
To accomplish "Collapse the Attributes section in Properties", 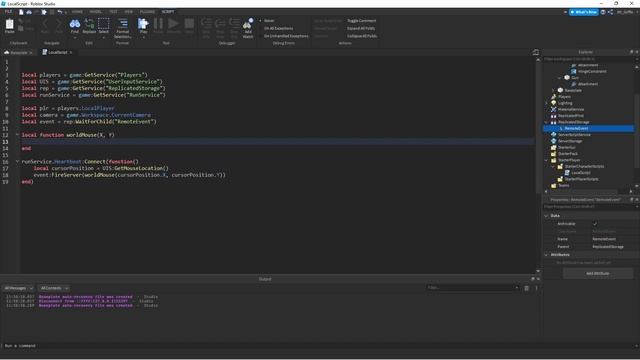I will click(547, 255).
